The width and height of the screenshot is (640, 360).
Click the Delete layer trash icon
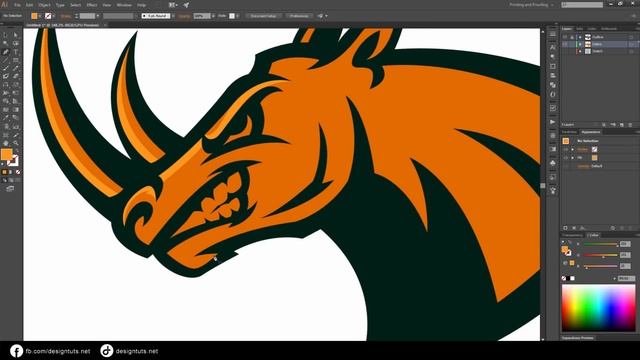[x=630, y=124]
